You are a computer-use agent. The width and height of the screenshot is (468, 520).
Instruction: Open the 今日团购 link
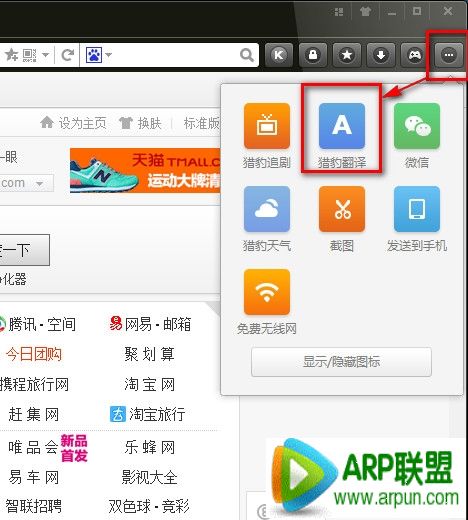[34, 354]
